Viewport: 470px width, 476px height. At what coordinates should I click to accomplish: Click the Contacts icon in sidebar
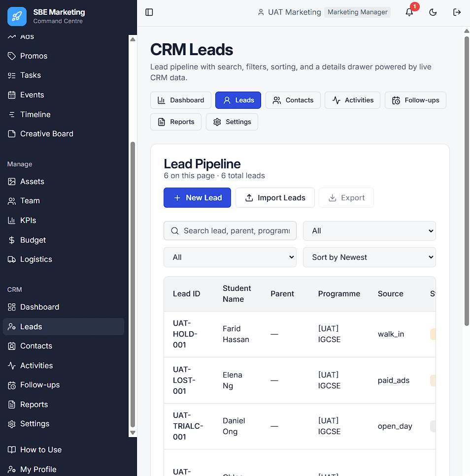(11, 346)
